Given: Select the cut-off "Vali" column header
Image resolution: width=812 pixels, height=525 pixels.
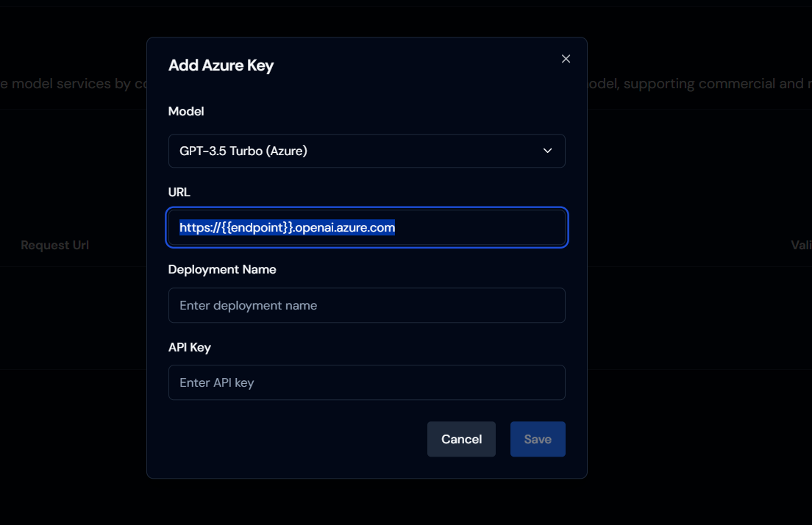Looking at the screenshot, I should [801, 246].
